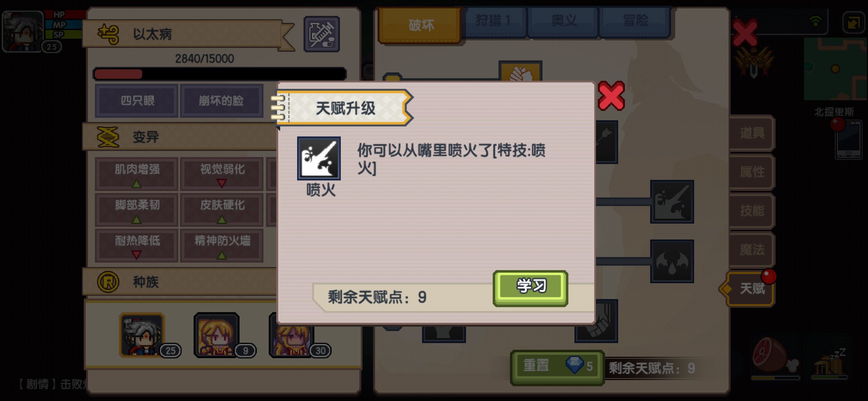
Task: Select the 喷火 fire breath skill icon
Action: (x=319, y=158)
